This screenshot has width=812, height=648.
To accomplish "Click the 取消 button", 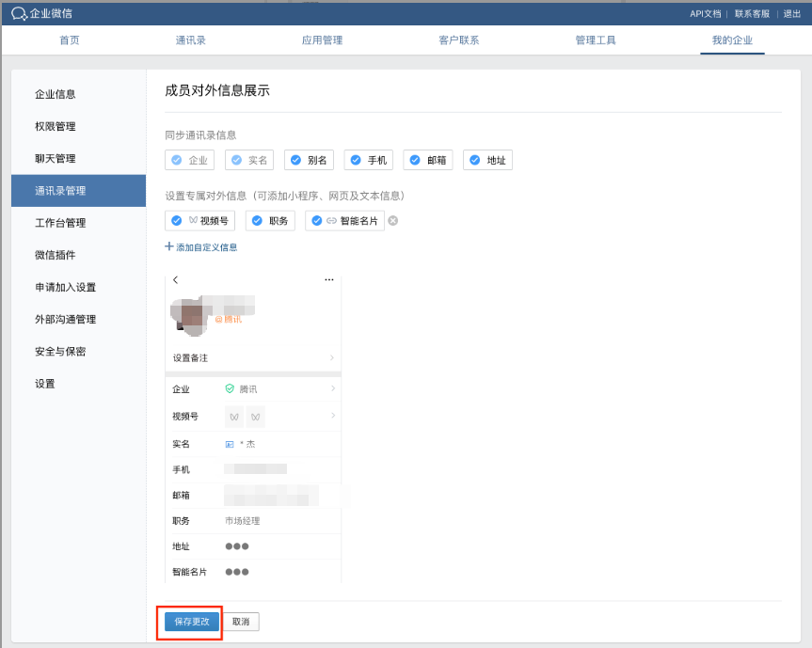I will click(241, 622).
